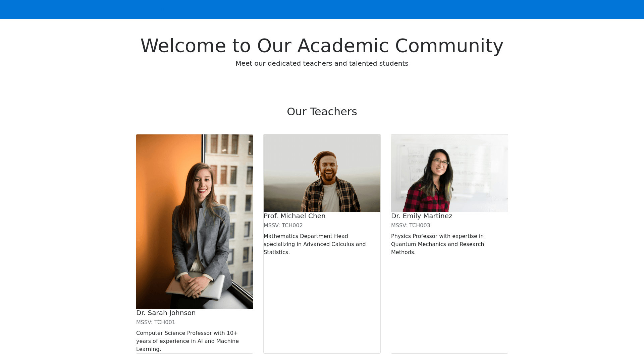The image size is (644, 362).
Task: Click the MSSV: TCH001 ID text
Action: pyautogui.click(x=156, y=322)
